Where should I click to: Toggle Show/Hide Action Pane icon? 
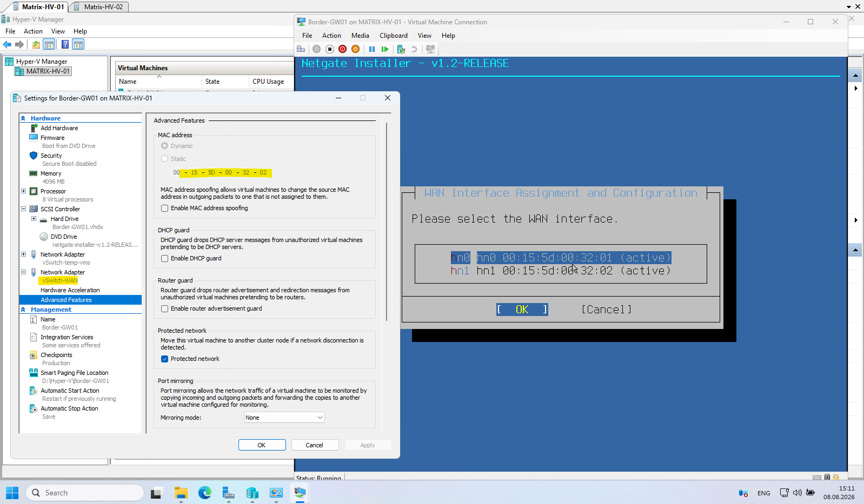coord(78,44)
